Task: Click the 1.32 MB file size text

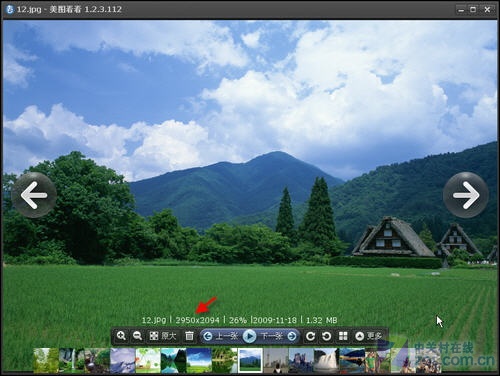Action: pyautogui.click(x=321, y=320)
